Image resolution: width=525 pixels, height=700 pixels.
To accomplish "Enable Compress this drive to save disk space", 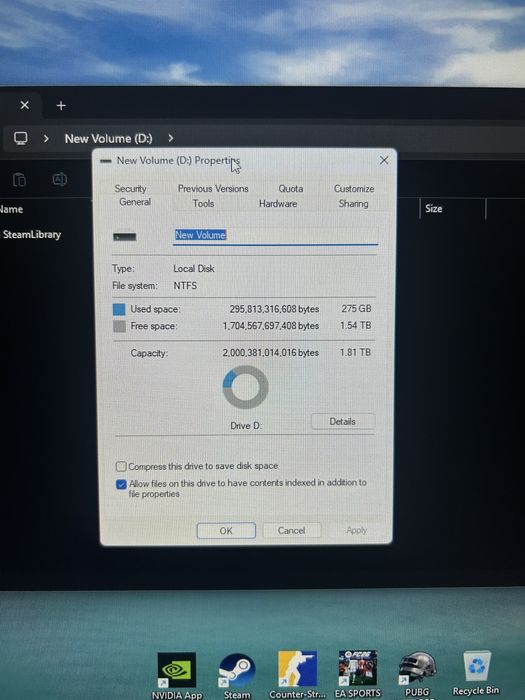I will [121, 467].
